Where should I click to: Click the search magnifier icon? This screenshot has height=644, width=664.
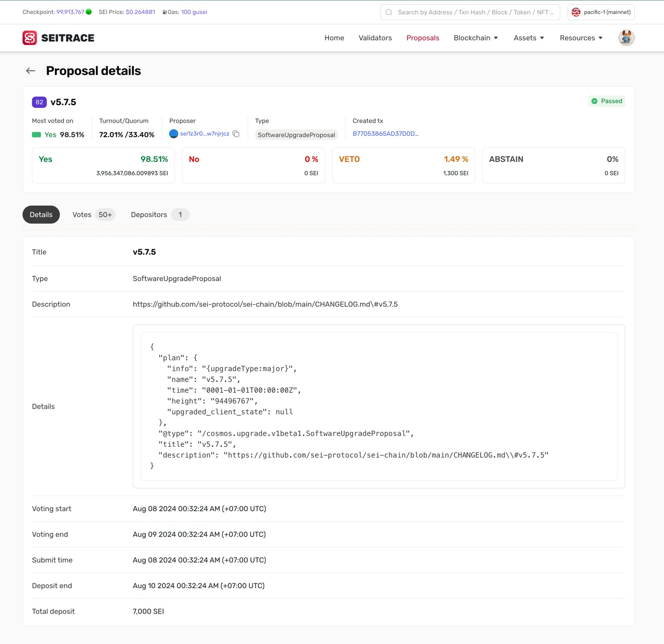coord(389,12)
